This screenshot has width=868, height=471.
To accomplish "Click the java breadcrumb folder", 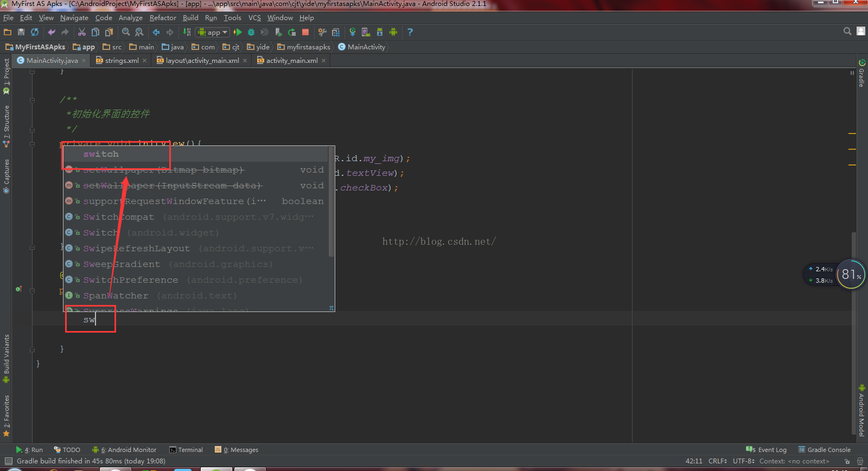I will click(173, 47).
